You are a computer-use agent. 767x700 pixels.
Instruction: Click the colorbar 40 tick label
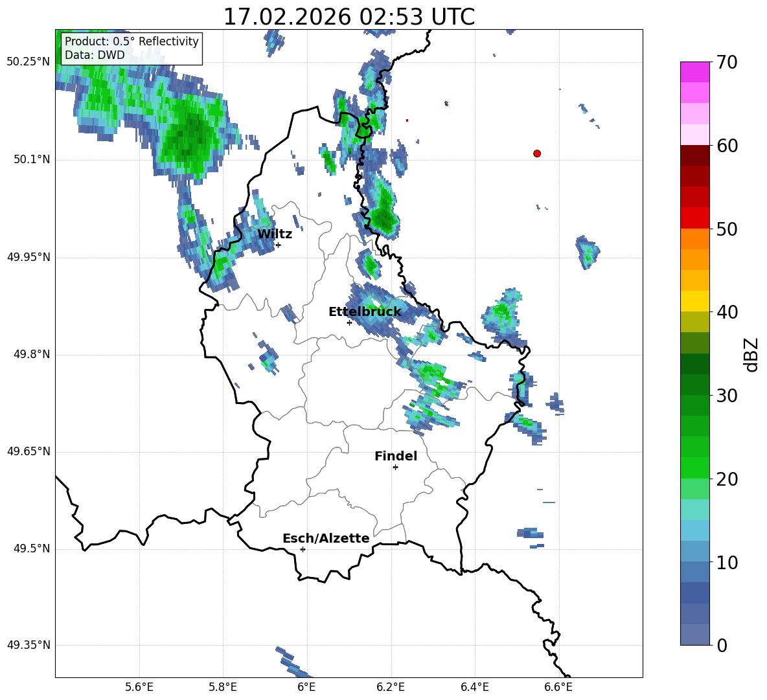coord(727,312)
